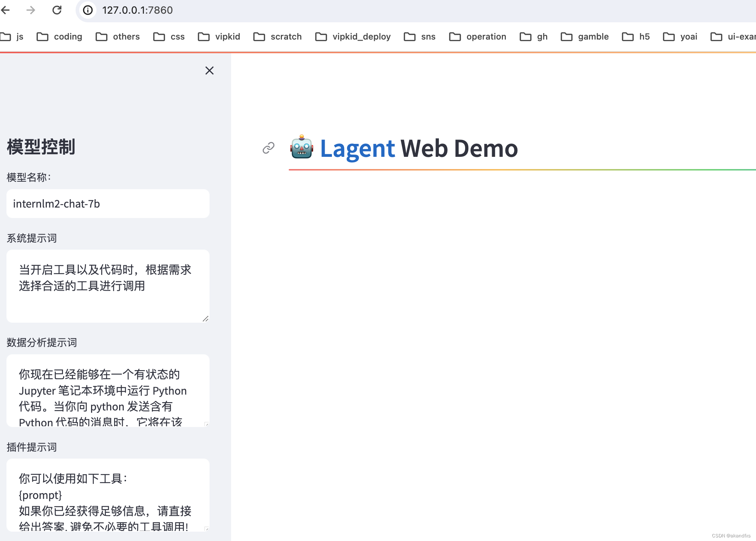Open the h5 bookmarks folder
This screenshot has width=756, height=541.
636,37
